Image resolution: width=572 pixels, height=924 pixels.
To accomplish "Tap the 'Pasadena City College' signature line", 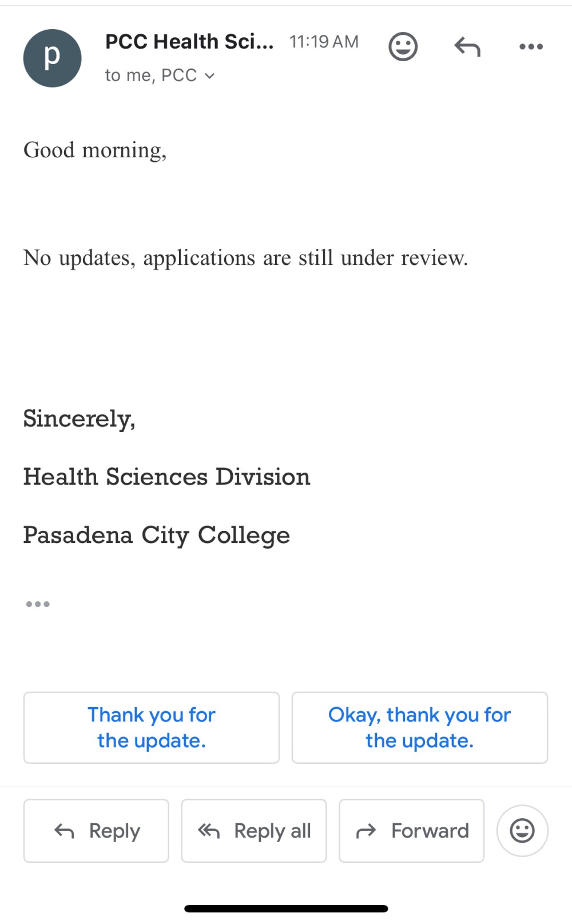I will pyautogui.click(x=157, y=536).
